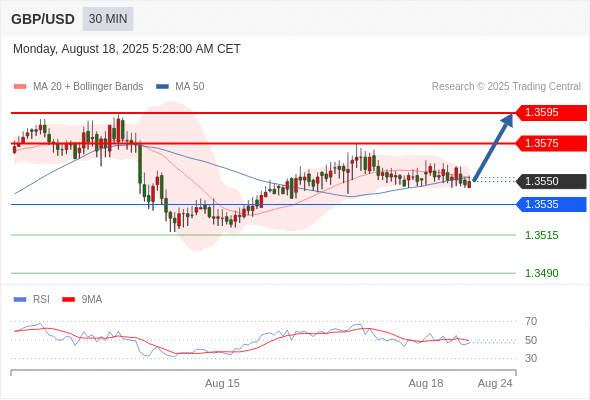Click the RSI 70 level label
Screen dimensions: 590x400
tap(531, 321)
